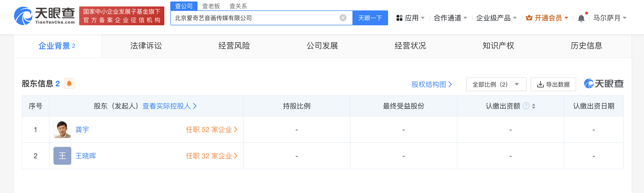Open 王晓晖 avatar tile

click(x=62, y=156)
